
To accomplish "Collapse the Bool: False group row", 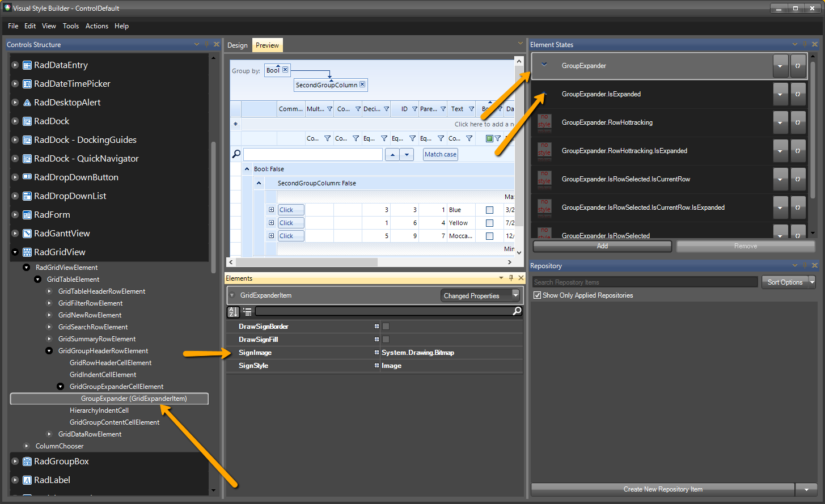I will point(247,169).
